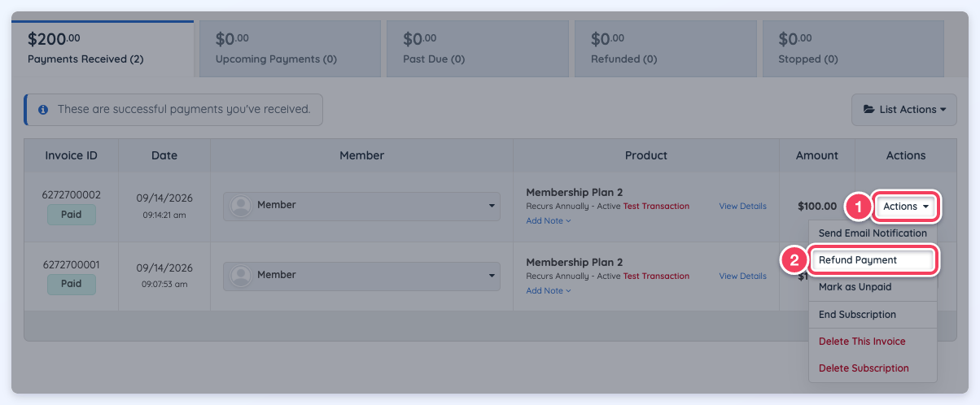Click member avatar icon in invoice 6272700002 row
980x405 pixels.
pos(241,206)
